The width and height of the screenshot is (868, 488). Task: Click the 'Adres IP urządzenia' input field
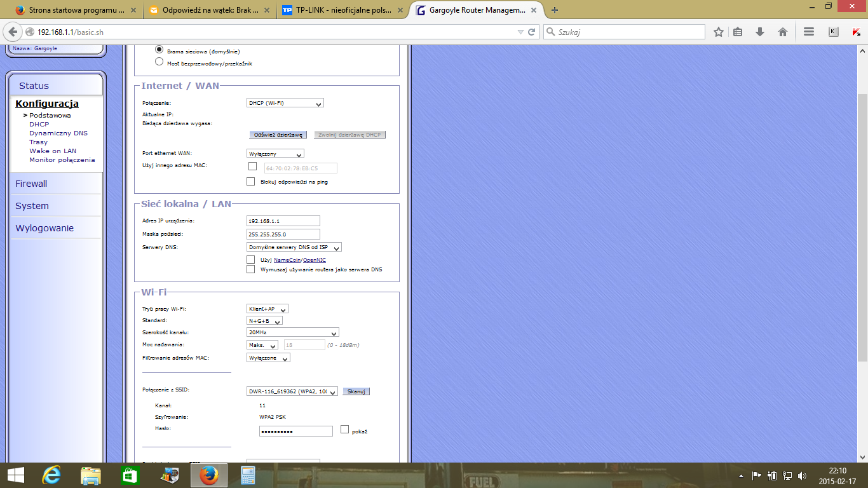[x=283, y=220]
